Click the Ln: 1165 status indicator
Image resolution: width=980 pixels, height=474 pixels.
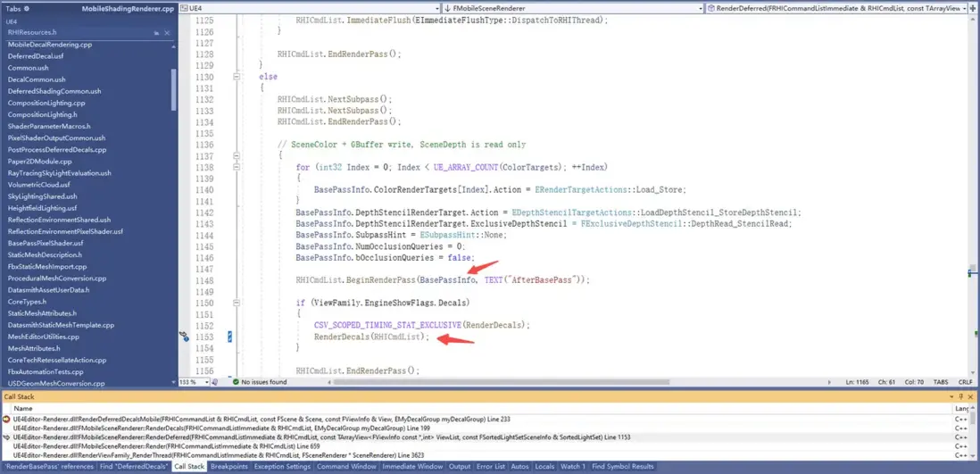858,381
